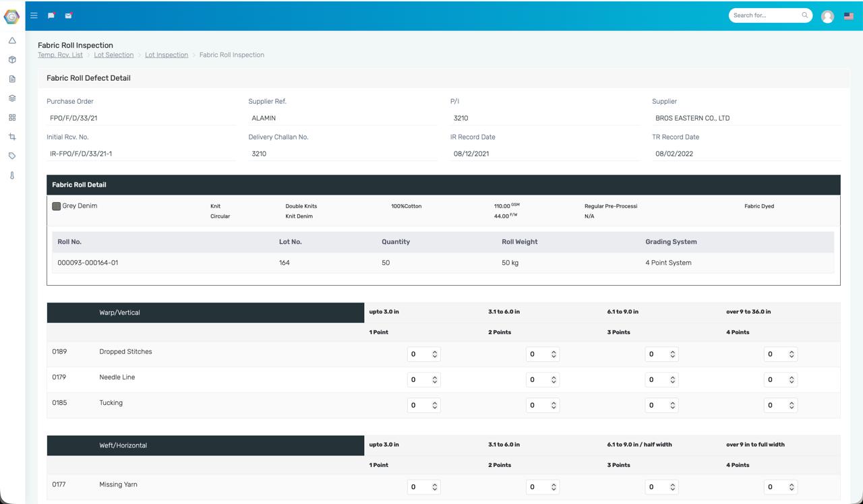Toggle the hamburger menu in the header
The height and width of the screenshot is (504, 863).
click(x=34, y=15)
